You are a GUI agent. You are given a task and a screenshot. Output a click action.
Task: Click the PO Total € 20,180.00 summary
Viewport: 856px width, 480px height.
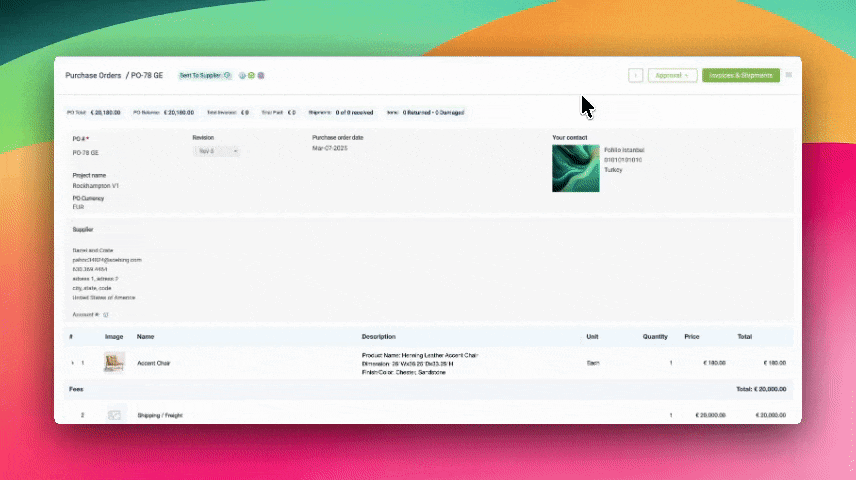point(93,112)
